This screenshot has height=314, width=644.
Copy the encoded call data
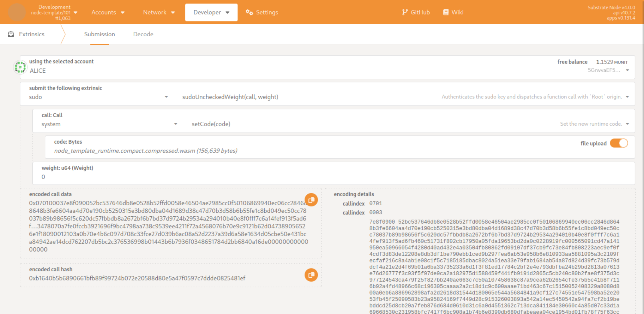(x=311, y=200)
